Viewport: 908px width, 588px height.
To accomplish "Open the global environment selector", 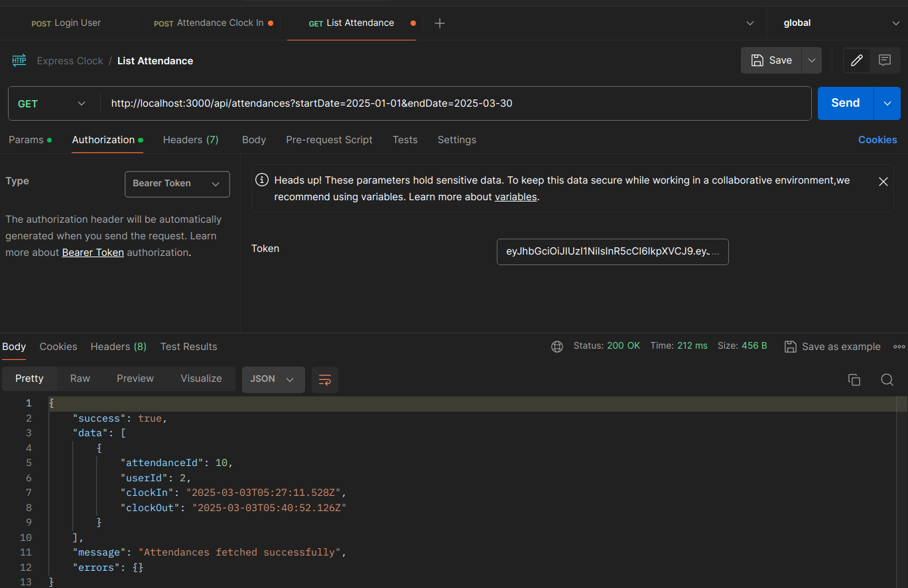I will (x=836, y=23).
